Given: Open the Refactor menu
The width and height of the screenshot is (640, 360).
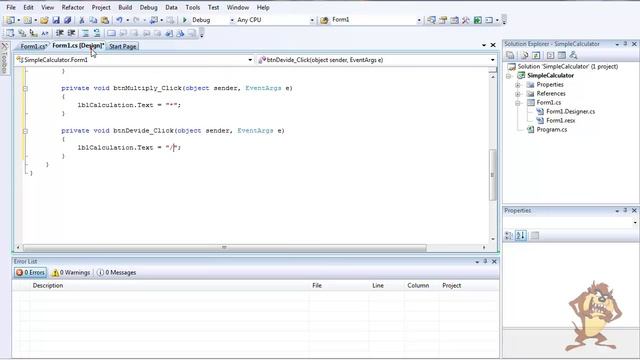Looking at the screenshot, I should coord(73,7).
